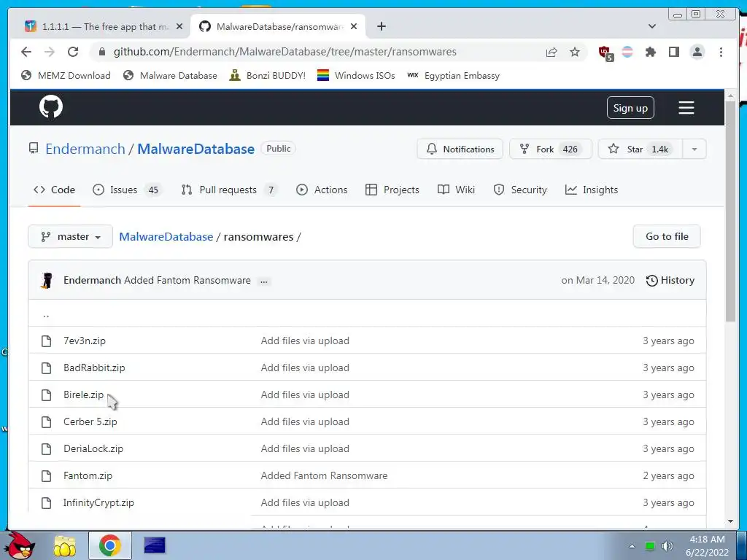The image size is (747, 560).
Task: Select the Projects tab
Action: click(x=392, y=190)
